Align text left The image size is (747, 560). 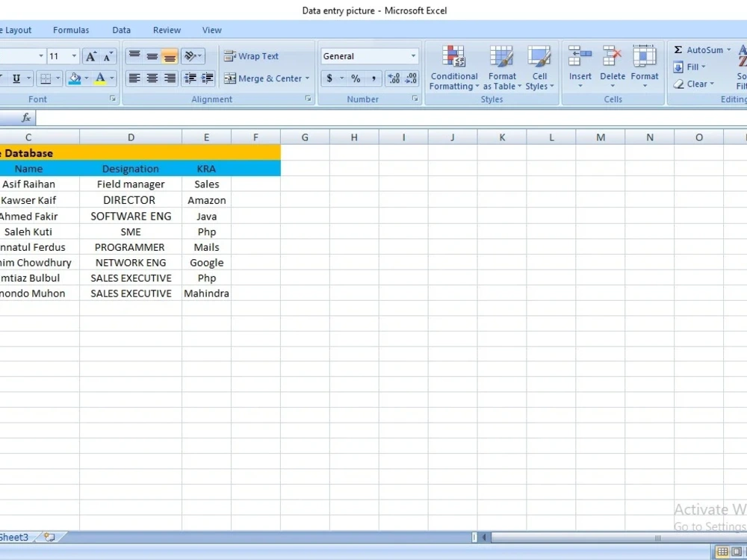pyautogui.click(x=134, y=78)
